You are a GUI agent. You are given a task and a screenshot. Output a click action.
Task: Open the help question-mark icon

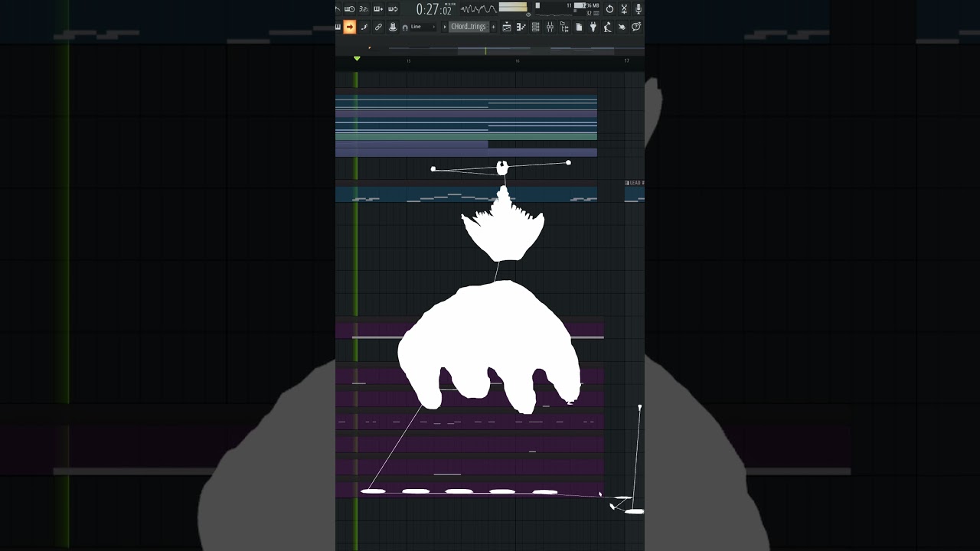636,27
